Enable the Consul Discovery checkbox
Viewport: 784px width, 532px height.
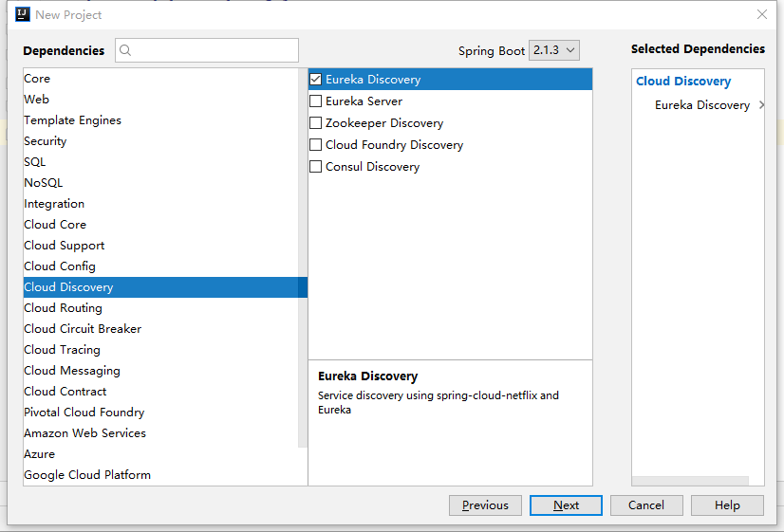tap(315, 166)
